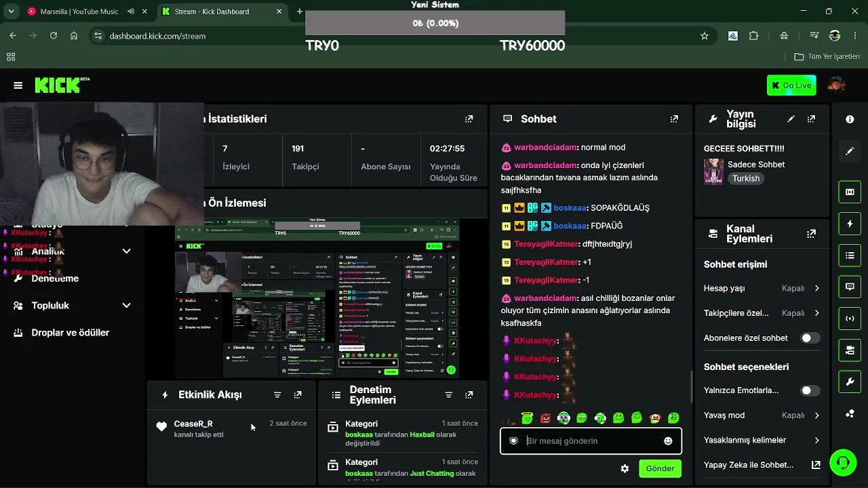Open Takipçilere özel setting chevron
The height and width of the screenshot is (488, 868).
click(816, 313)
